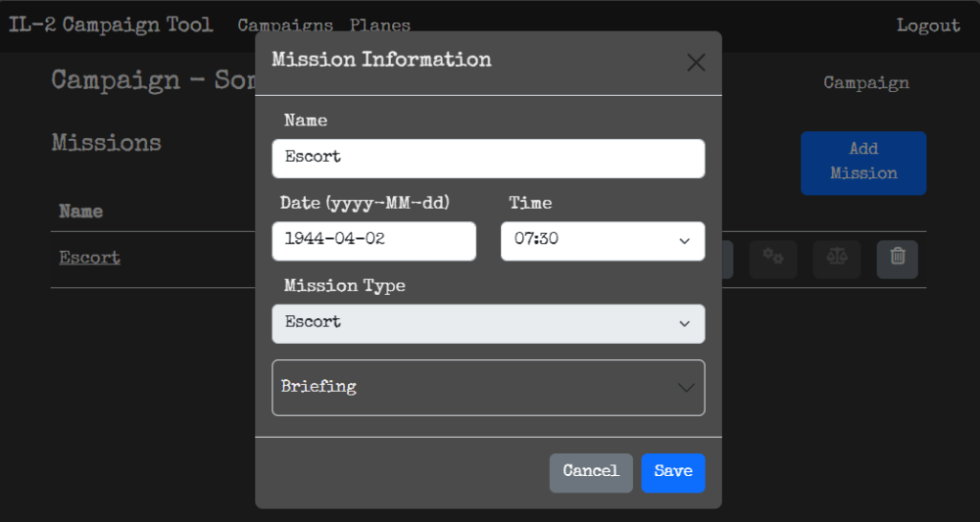The height and width of the screenshot is (522, 980).
Task: Click the IL-2 Campaign Tool brand title
Action: click(x=111, y=25)
